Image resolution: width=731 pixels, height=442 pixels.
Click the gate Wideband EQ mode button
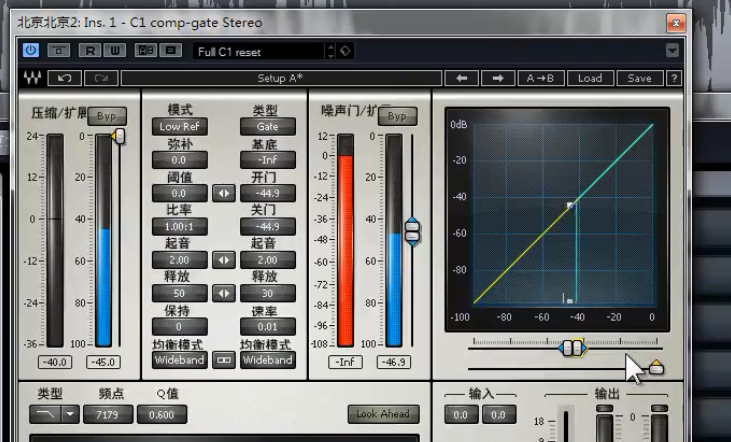click(x=268, y=360)
